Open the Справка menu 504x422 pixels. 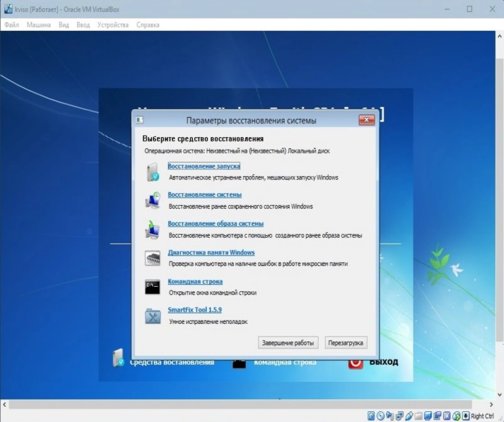click(x=148, y=25)
